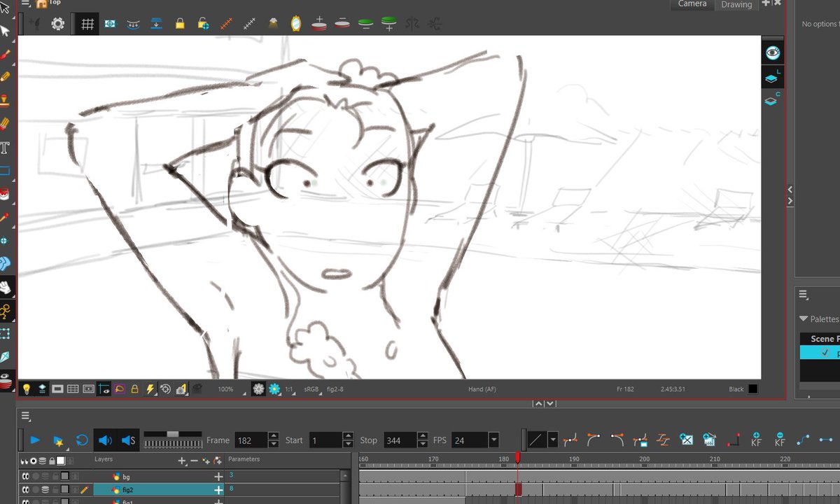Viewport: 840px width, 504px height.
Task: Click Delete Layer minus in Layers header
Action: [194, 461]
